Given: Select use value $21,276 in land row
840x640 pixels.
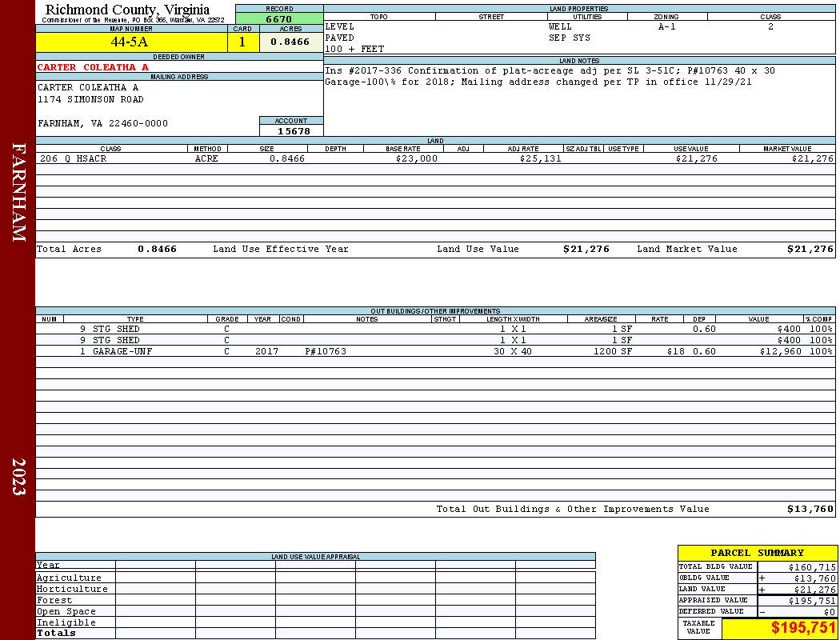Looking at the screenshot, I should [697, 159].
